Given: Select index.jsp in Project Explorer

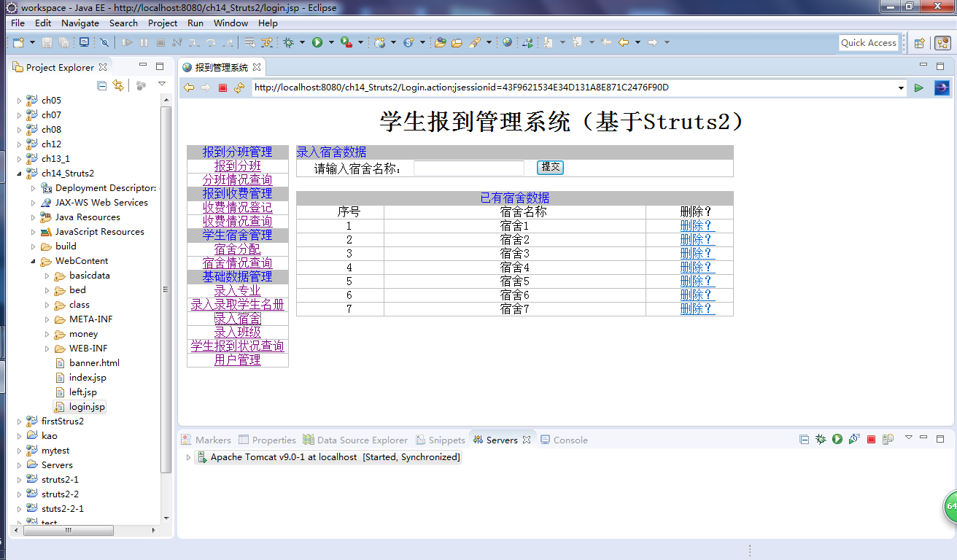Looking at the screenshot, I should tap(88, 378).
